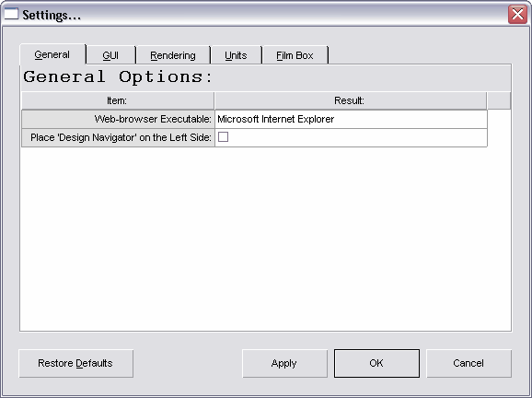Confirm settings with OK

[376, 363]
